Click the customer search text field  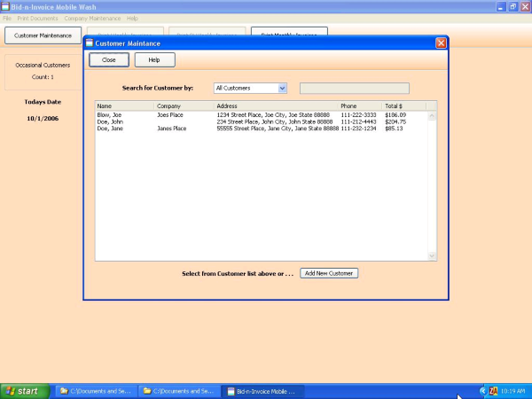(355, 89)
